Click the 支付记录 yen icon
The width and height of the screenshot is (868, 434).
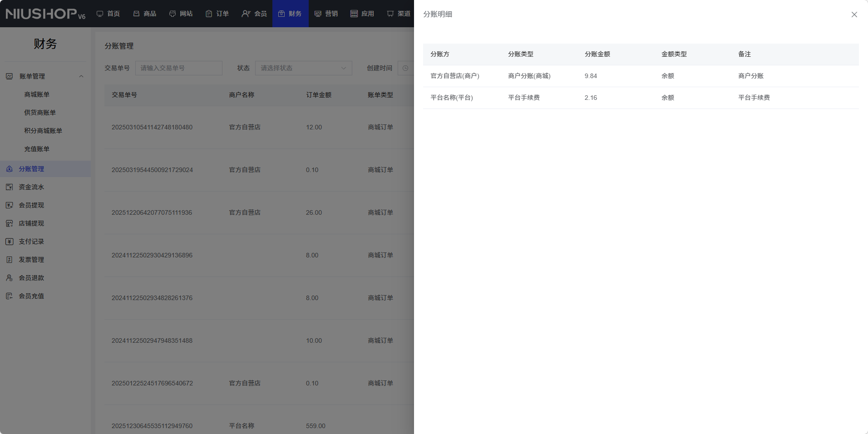point(9,242)
